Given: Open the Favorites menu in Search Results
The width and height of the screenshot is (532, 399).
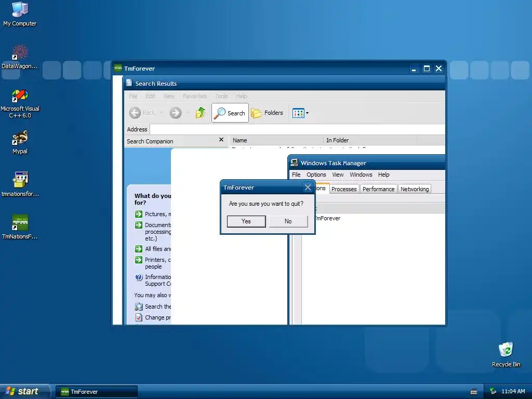Looking at the screenshot, I should pos(194,96).
